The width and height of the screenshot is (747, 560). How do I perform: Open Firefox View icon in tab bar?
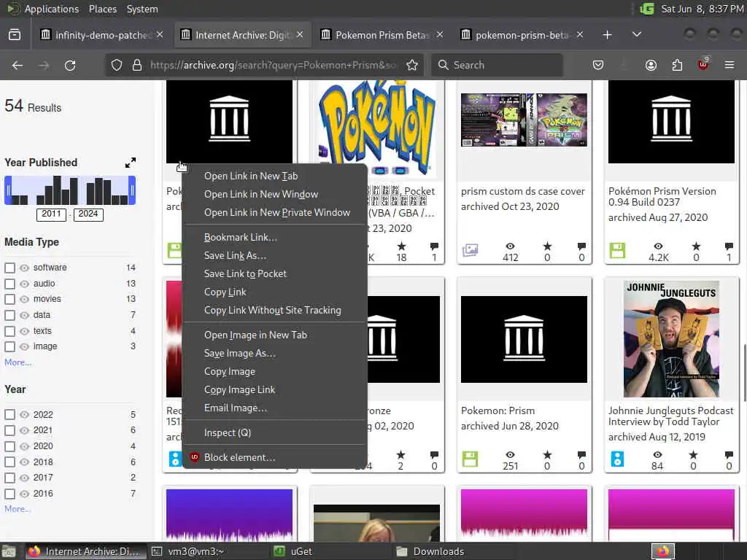point(15,35)
